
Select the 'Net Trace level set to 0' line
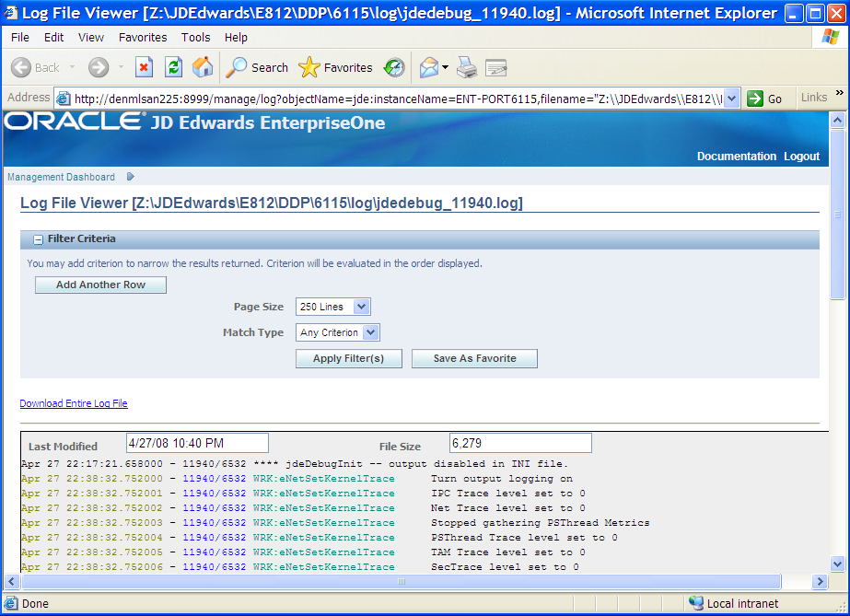(x=303, y=508)
